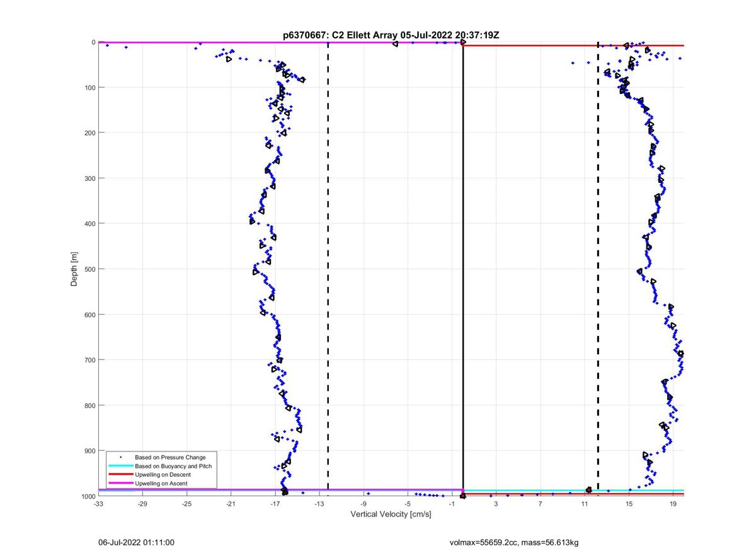Click the -13 velocity tick label
The image size is (756, 558).
pyautogui.click(x=319, y=504)
